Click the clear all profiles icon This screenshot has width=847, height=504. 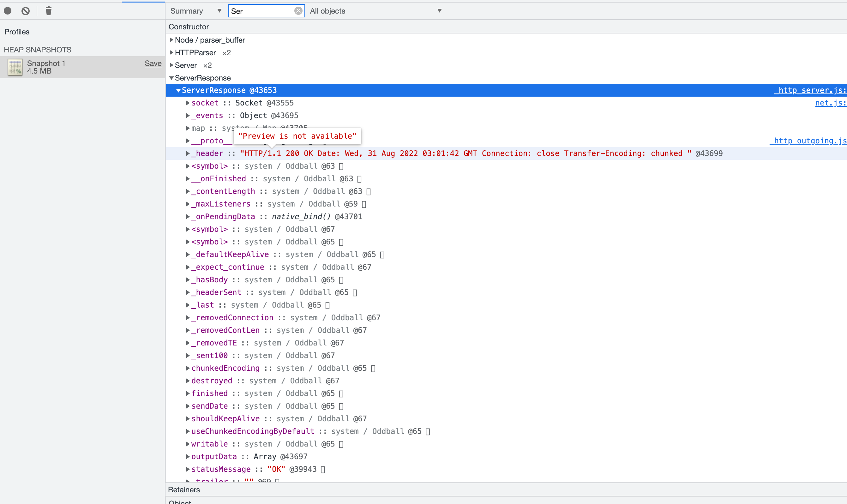point(26,11)
